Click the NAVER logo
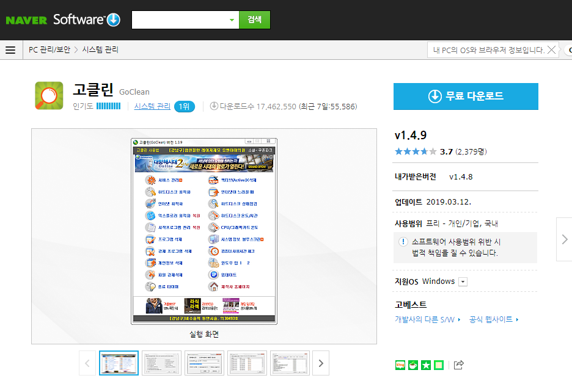Screen dimensions: 572x392 point(26,20)
